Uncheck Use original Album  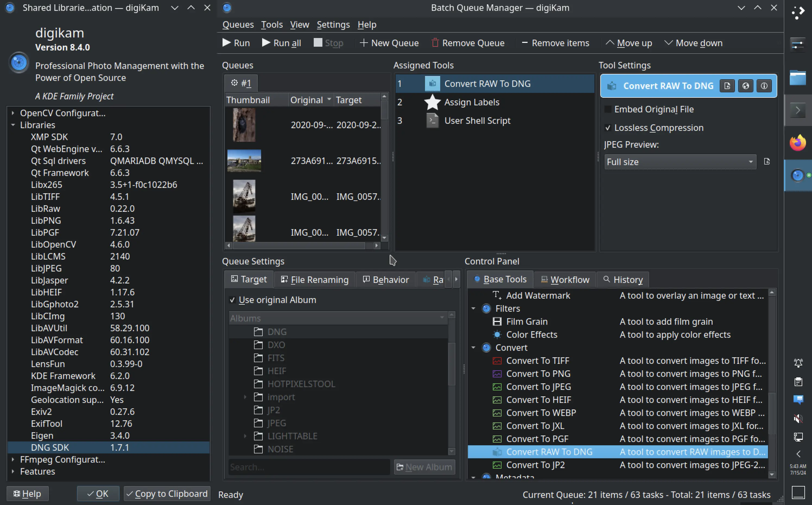tap(233, 300)
